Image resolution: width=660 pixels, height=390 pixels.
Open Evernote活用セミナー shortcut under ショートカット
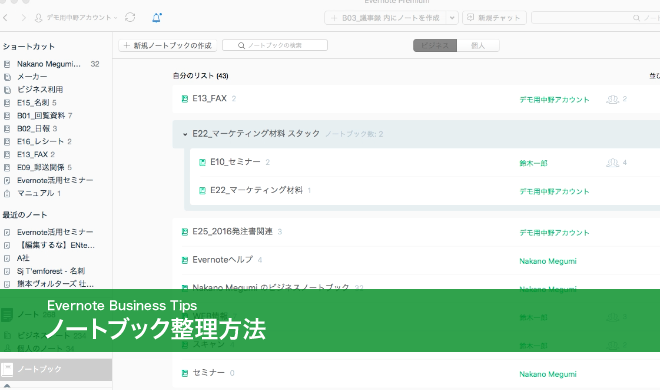coord(55,180)
